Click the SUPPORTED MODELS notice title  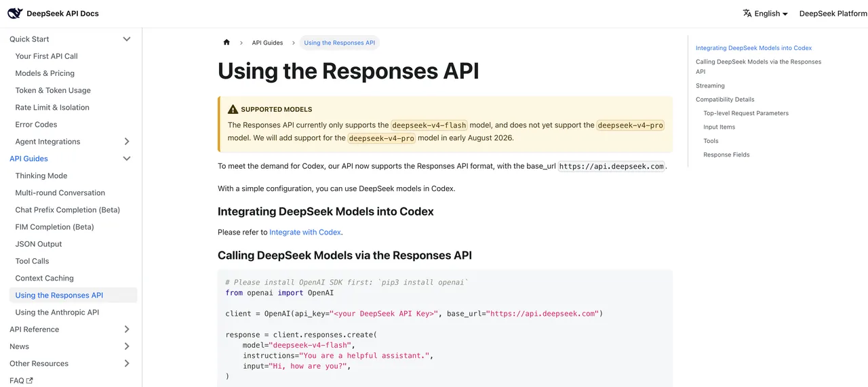[276, 109]
